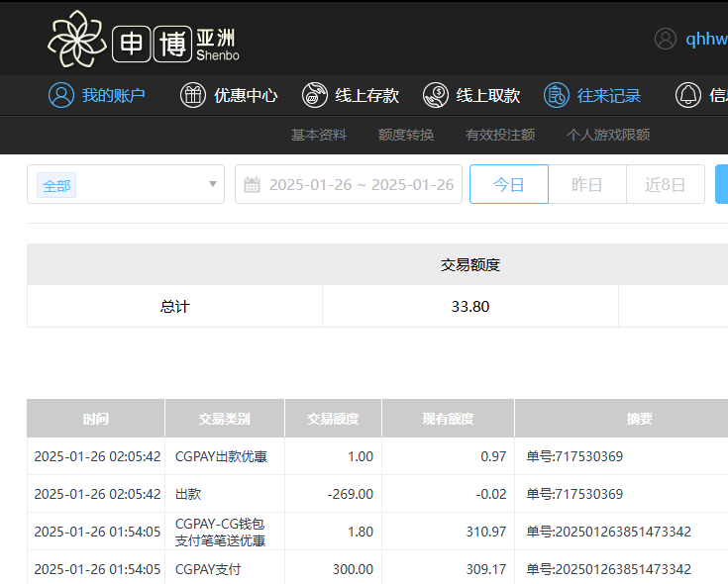Click the calendar icon in date field
The height and width of the screenshot is (584, 728).
pyautogui.click(x=253, y=185)
